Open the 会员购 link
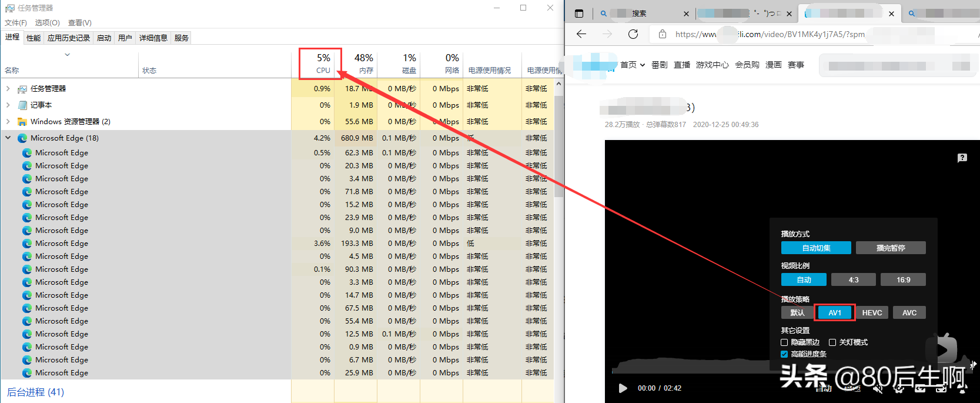Screen dimensions: 980x403 click(747, 65)
